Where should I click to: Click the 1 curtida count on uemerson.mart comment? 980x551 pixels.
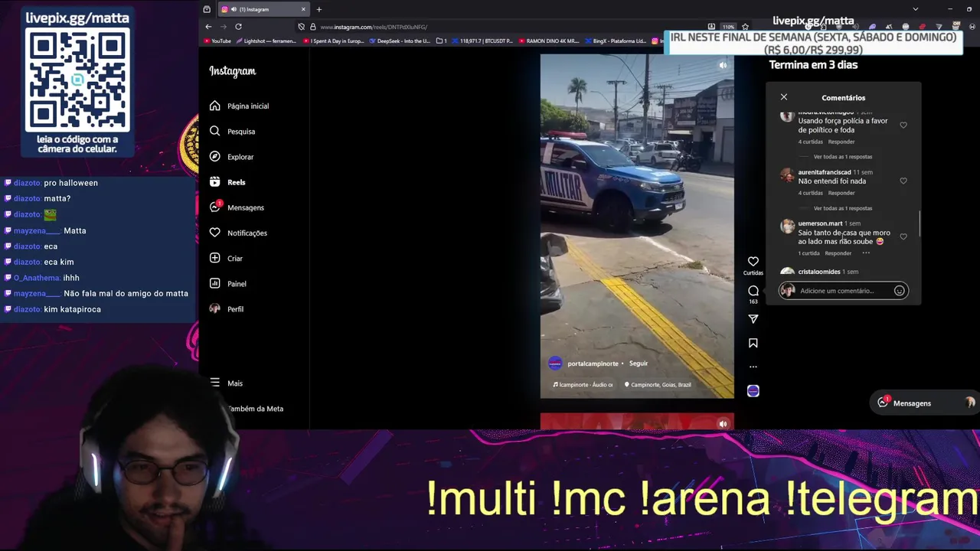click(808, 253)
